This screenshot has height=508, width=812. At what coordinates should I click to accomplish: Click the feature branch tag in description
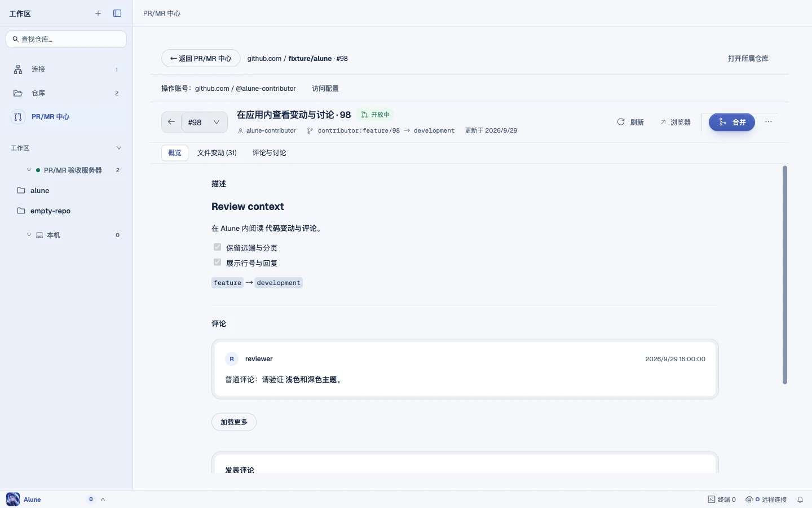coord(227,283)
